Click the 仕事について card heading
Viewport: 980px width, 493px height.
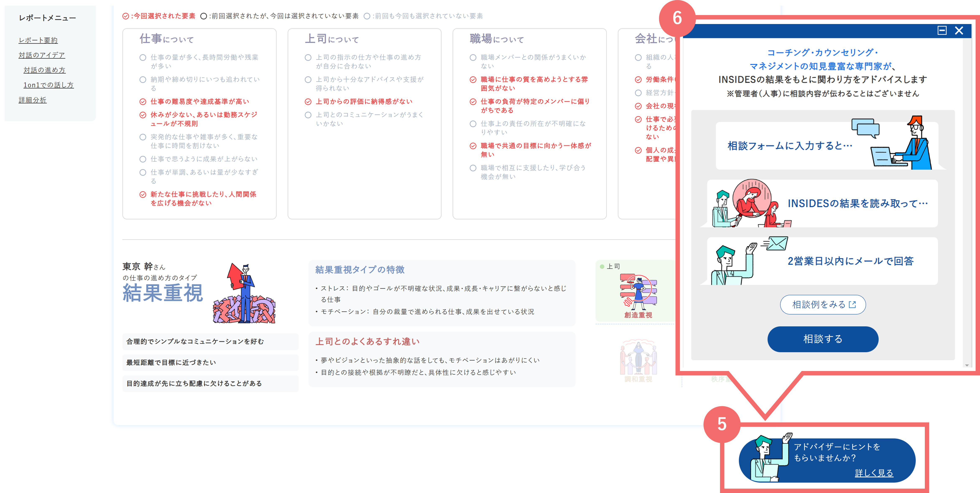(167, 38)
